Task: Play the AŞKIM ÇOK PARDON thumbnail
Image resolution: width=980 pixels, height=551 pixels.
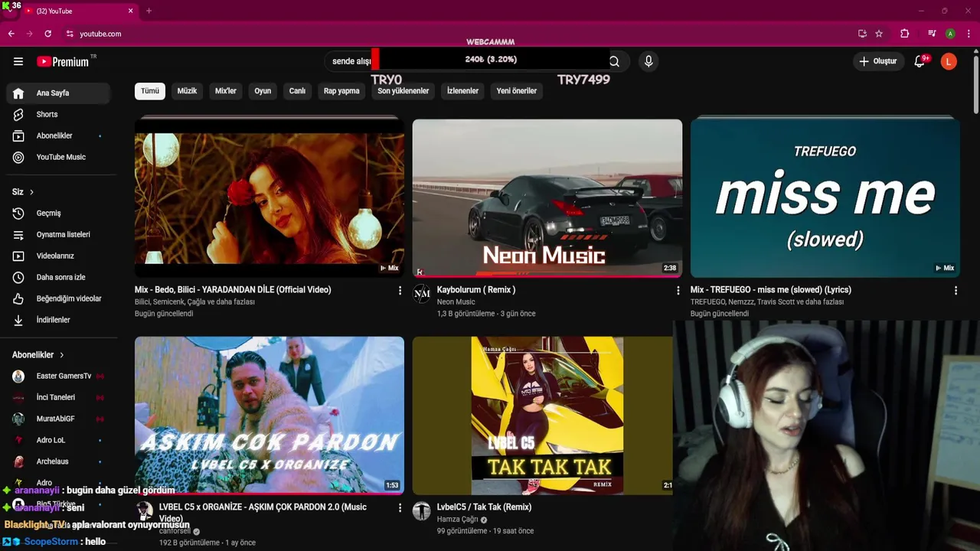Action: 269,416
